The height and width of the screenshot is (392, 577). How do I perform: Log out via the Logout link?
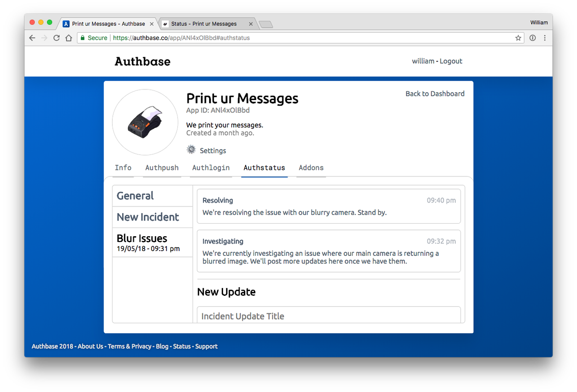451,61
